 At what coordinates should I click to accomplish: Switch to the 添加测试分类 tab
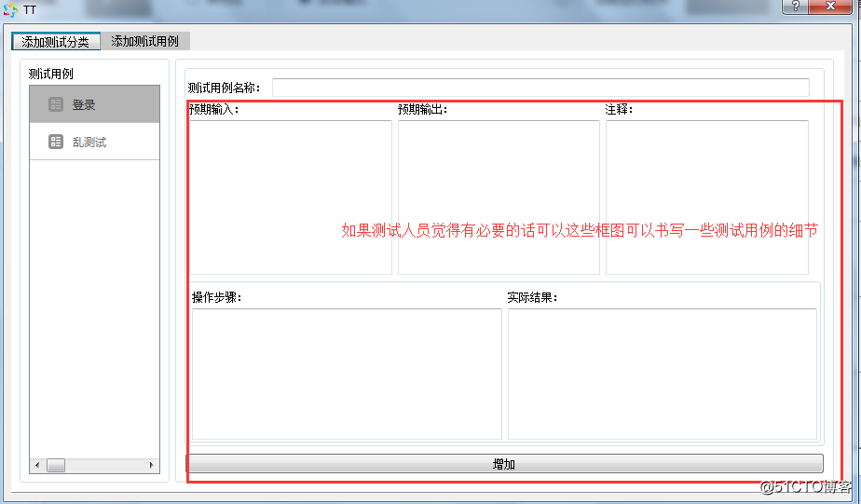coord(56,41)
